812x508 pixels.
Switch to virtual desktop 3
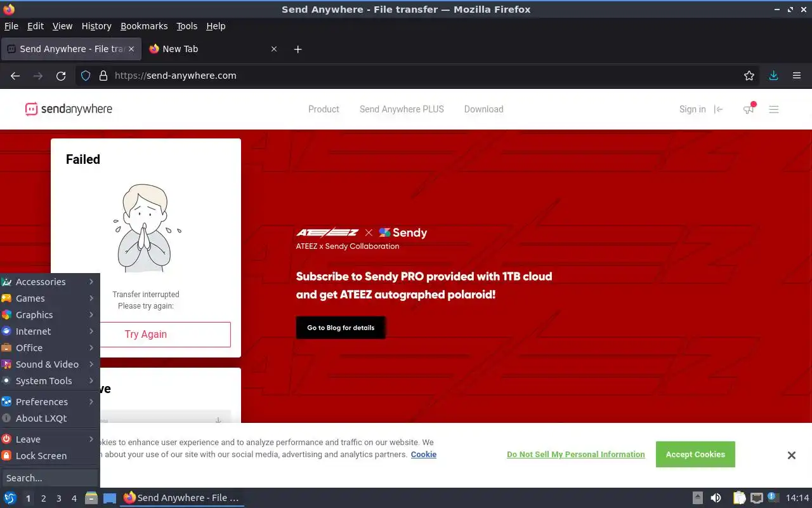click(59, 498)
